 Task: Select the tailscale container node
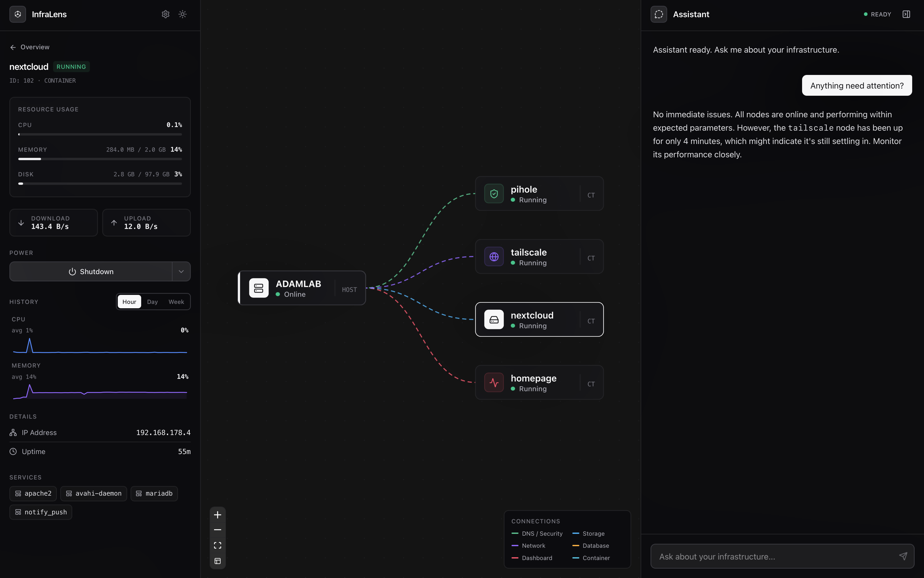tap(540, 256)
